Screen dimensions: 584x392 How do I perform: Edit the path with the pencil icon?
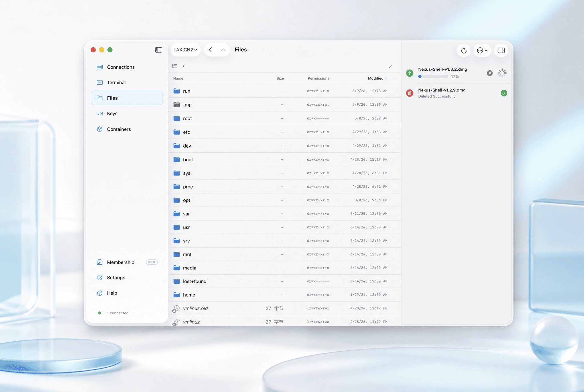point(390,66)
